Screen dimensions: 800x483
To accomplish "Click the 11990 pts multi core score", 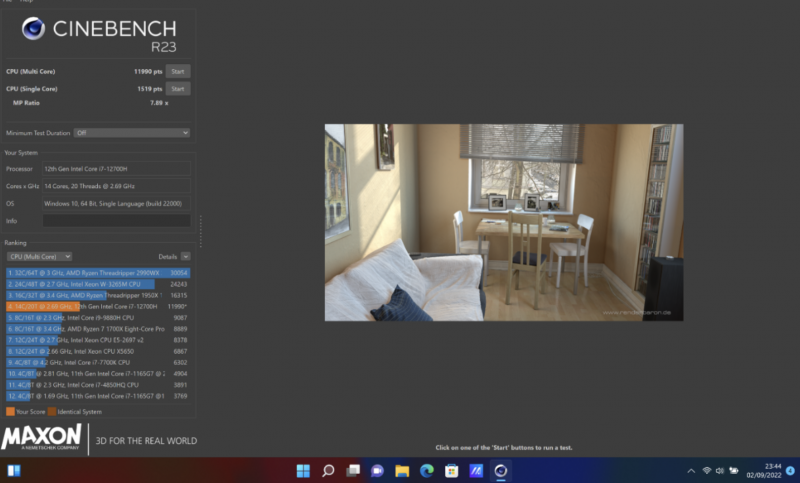I will pyautogui.click(x=148, y=71).
